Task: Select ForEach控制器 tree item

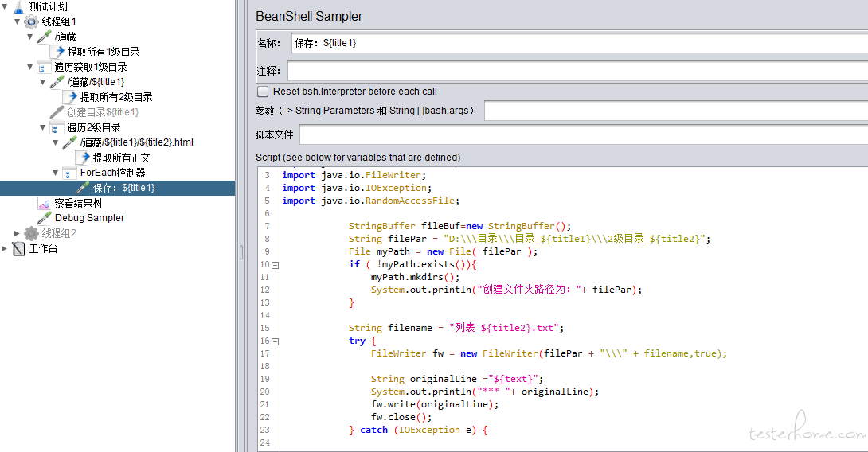Action: (x=113, y=173)
